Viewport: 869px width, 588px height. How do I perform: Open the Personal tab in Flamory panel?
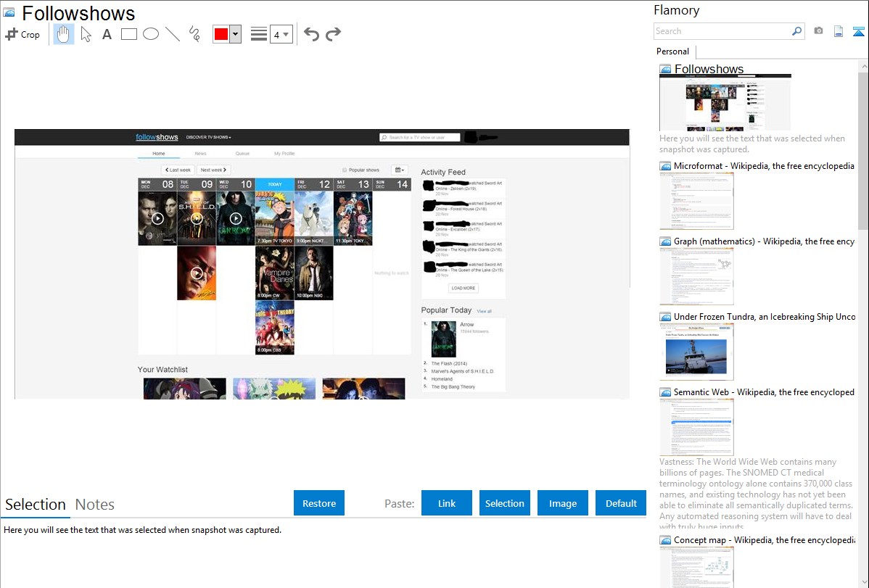[672, 51]
